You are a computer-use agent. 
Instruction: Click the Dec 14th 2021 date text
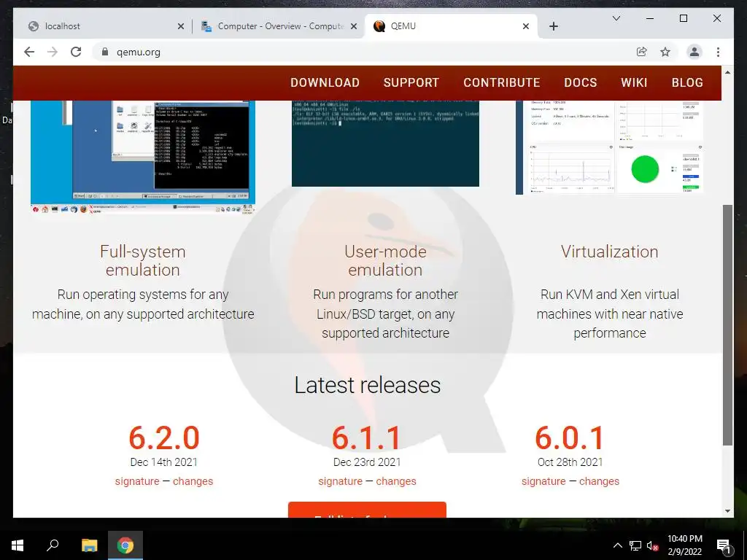point(164,462)
